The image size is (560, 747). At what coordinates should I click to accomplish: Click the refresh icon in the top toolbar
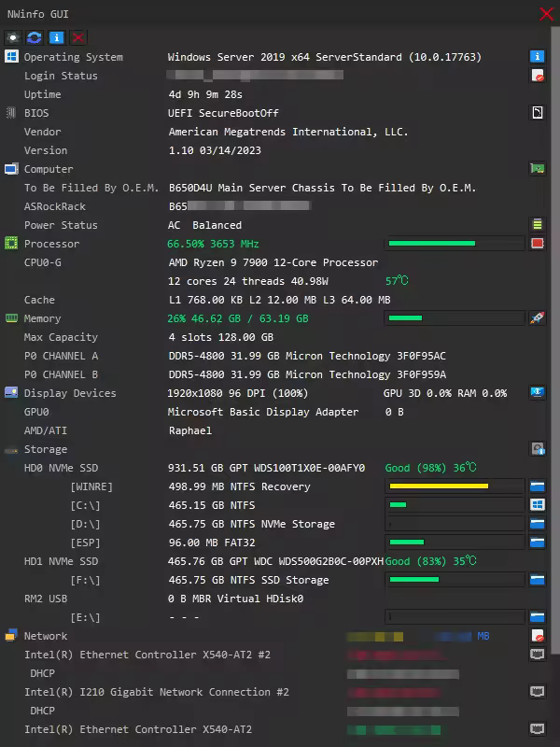tap(35, 37)
